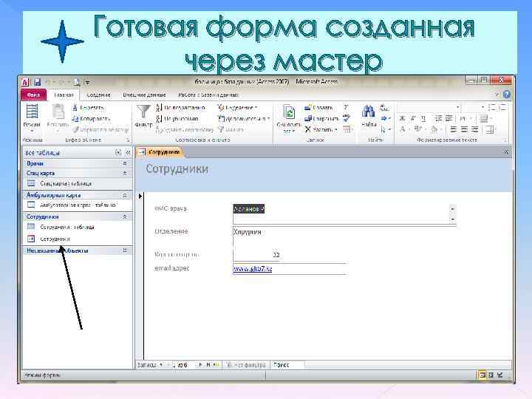This screenshot has height=399, width=532.
Task: Select Амбулаторная карта : таблица item
Action: click(x=78, y=205)
